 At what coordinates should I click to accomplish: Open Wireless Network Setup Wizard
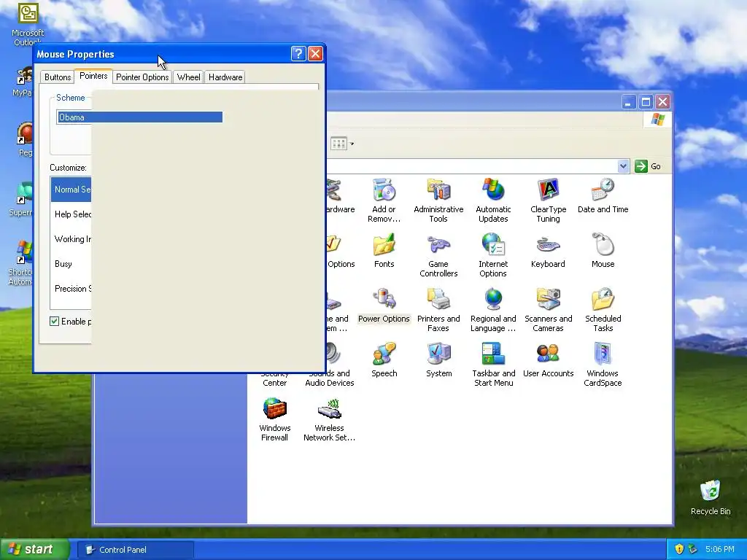[329, 419]
